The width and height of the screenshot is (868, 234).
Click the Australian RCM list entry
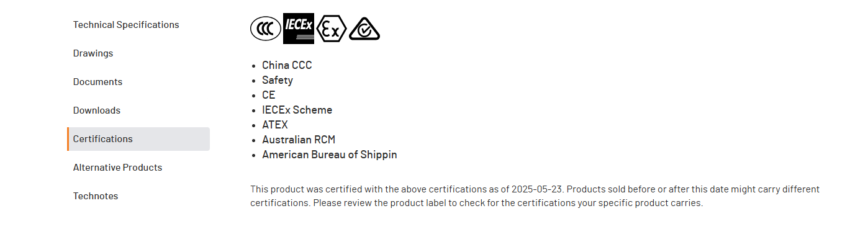pos(299,140)
